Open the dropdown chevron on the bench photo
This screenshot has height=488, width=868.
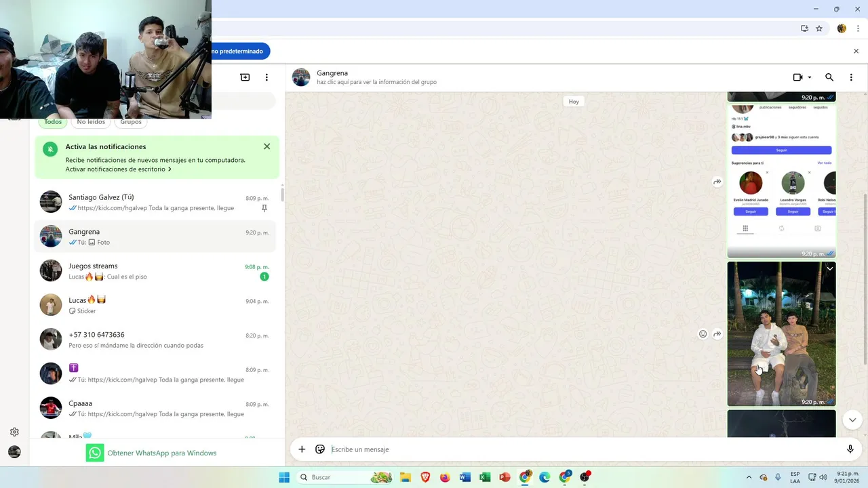829,268
